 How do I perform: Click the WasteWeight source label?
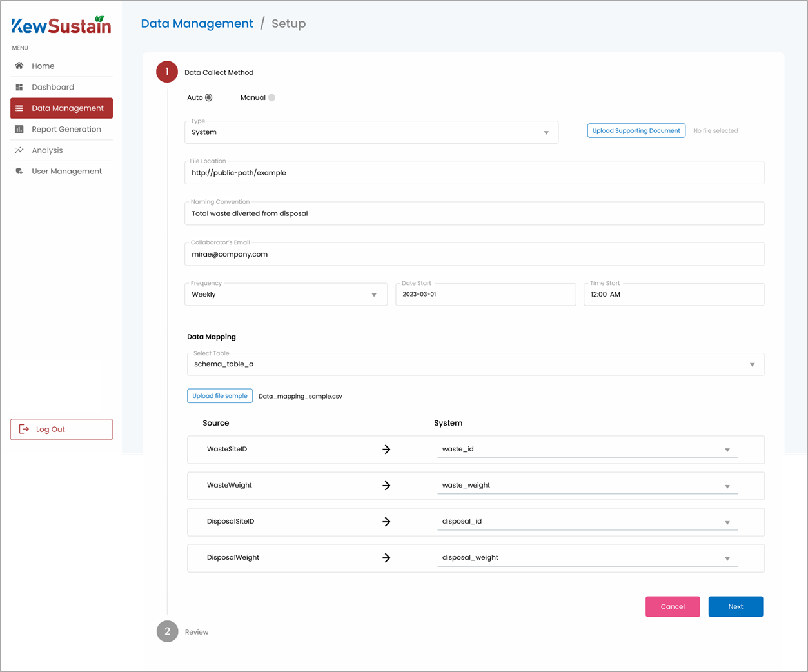(x=230, y=486)
